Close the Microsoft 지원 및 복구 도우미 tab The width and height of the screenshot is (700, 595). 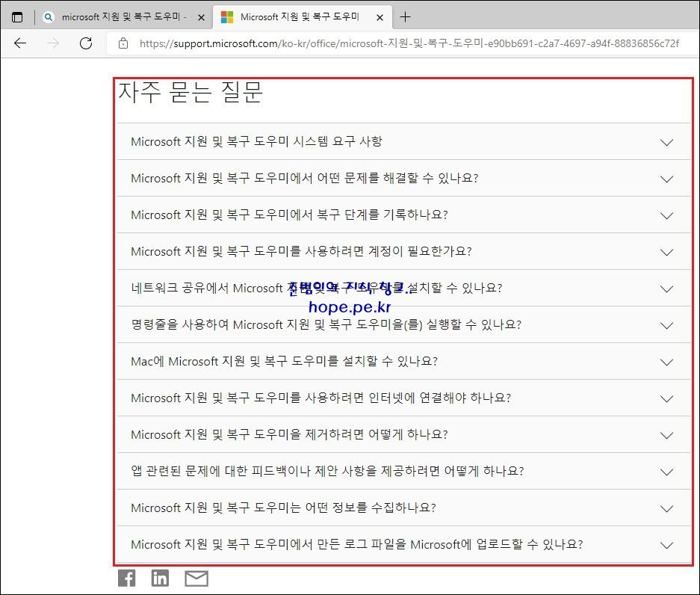pyautogui.click(x=380, y=17)
